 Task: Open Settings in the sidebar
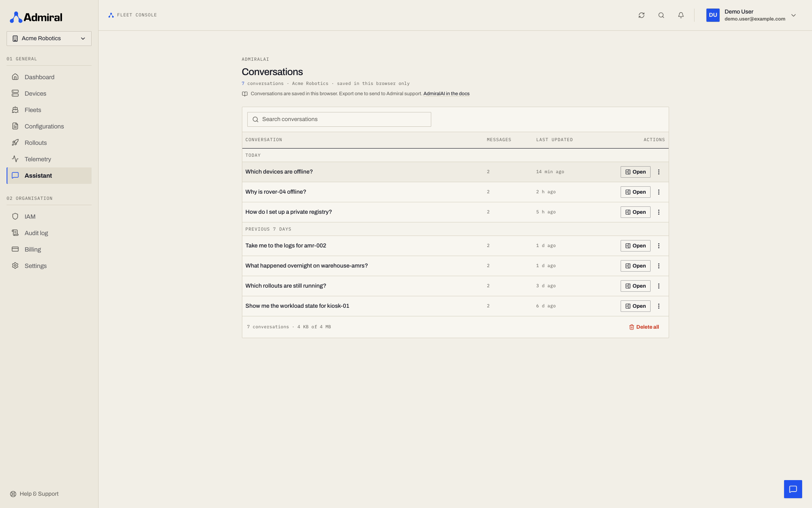(x=49, y=266)
